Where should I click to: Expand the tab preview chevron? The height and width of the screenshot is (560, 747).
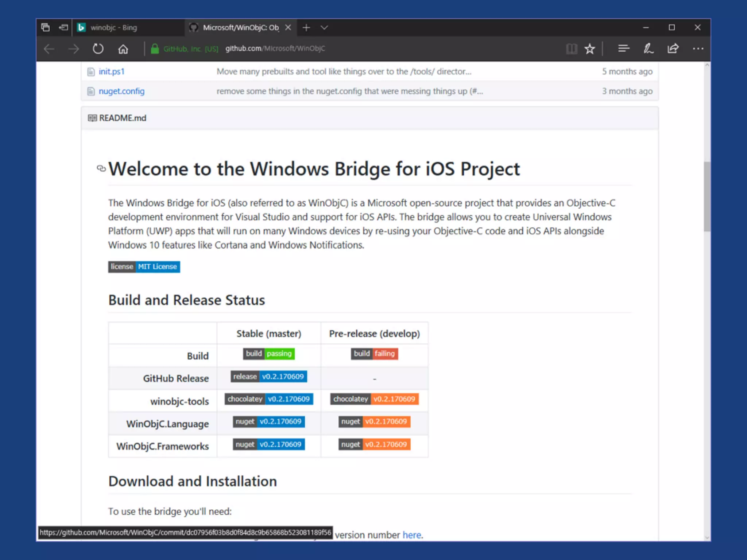tap(324, 27)
